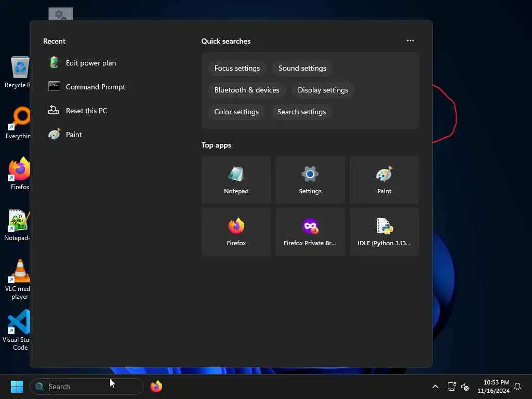Select the Recycle Bin desktop icon
The image size is (532, 399).
[18, 73]
